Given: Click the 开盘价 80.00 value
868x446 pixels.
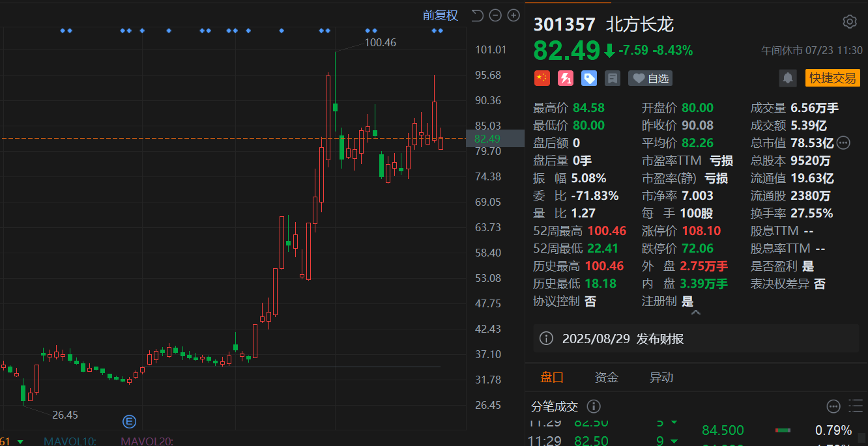Looking at the screenshot, I should pos(697,108).
